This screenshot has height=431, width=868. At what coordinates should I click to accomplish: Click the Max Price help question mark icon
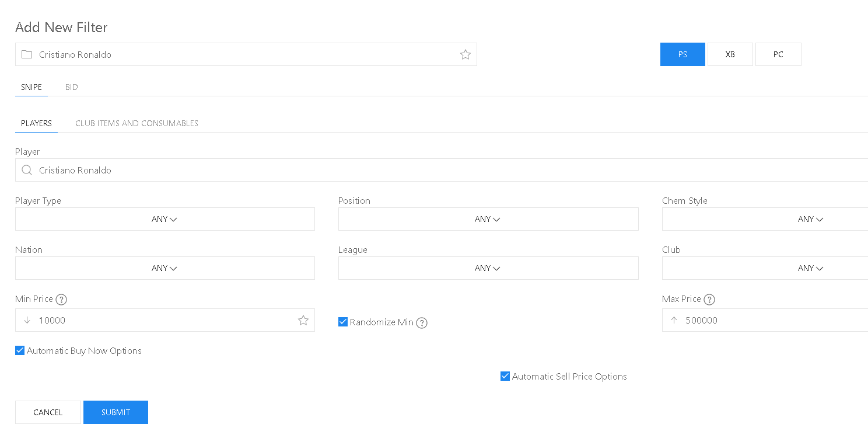click(x=709, y=300)
